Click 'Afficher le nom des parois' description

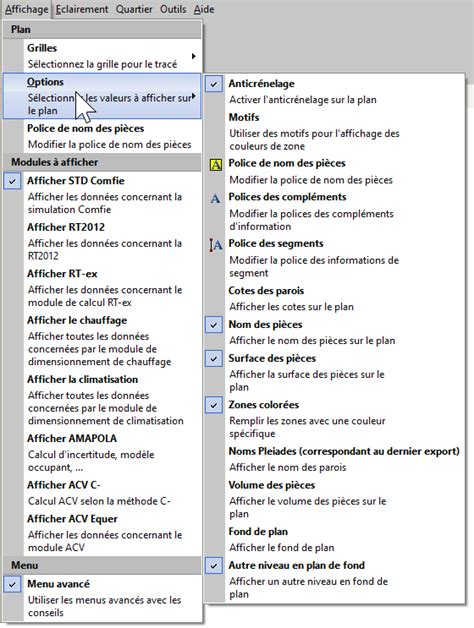[x=287, y=467]
